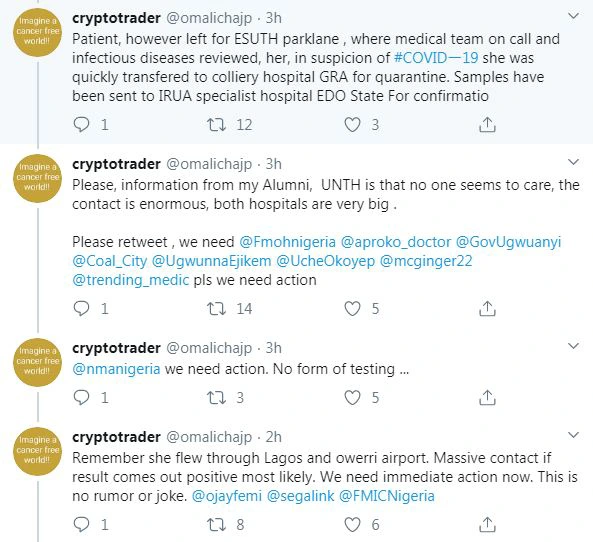
Task: Retweet the tweet with 12 retweets
Action: coord(217,124)
